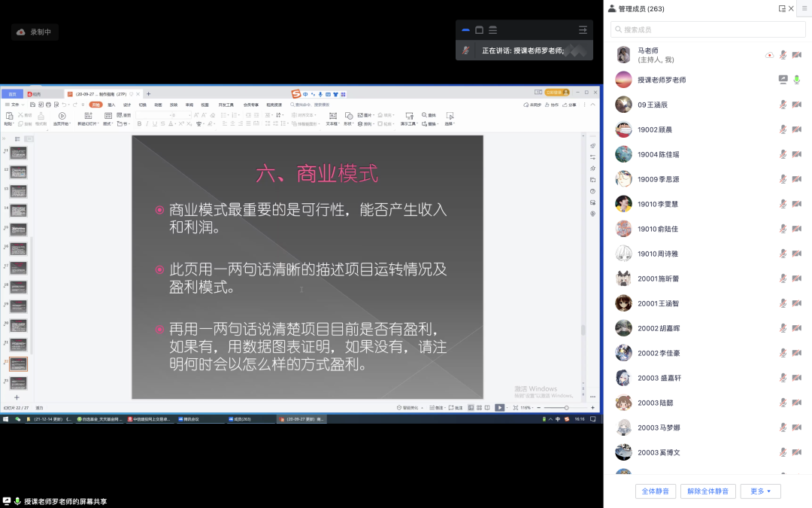The width and height of the screenshot is (812, 508).
Task: Open the 更多 dropdown in member panel
Action: 760,491
